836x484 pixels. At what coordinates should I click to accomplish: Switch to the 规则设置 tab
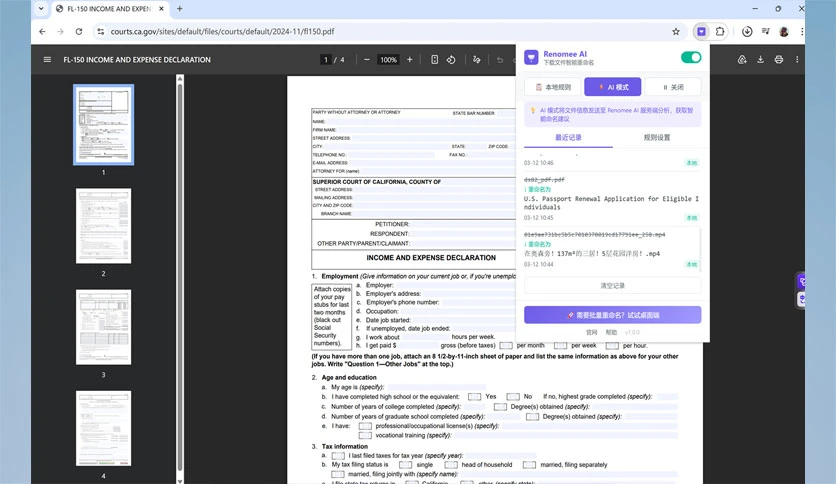(657, 138)
